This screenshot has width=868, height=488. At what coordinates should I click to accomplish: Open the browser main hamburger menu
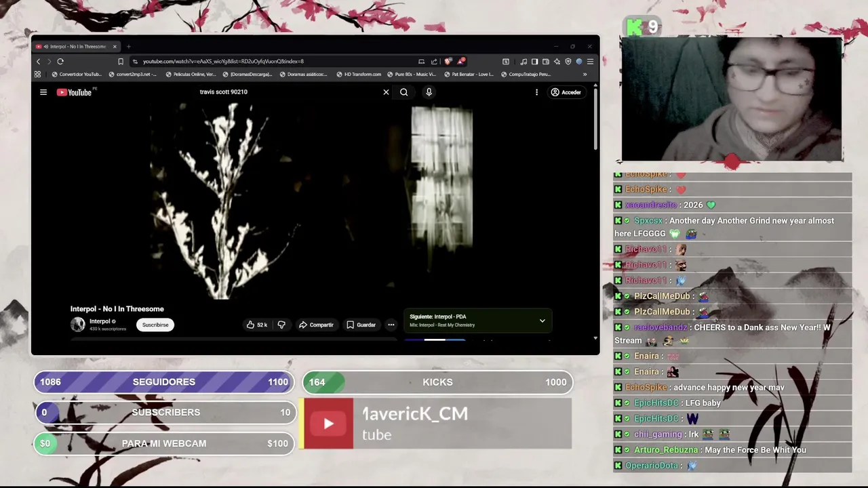click(590, 62)
